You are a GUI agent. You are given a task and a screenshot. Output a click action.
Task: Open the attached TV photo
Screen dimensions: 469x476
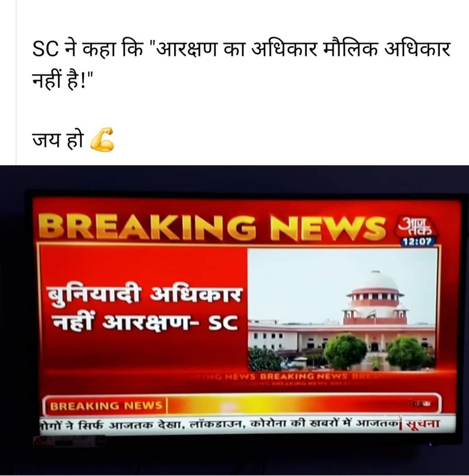(x=234, y=320)
